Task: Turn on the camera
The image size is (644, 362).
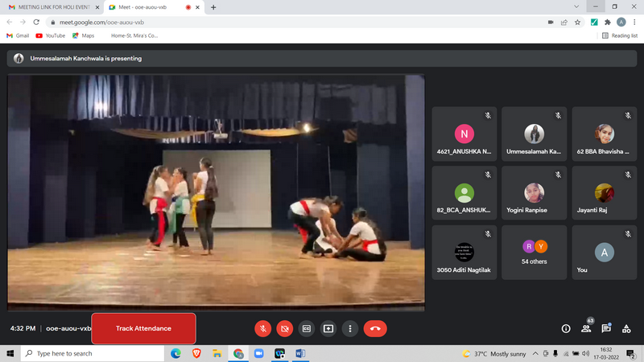Action: [284, 328]
